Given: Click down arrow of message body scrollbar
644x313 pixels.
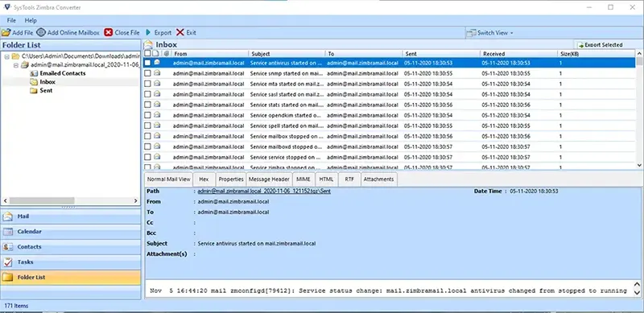Looking at the screenshot, I should pyautogui.click(x=637, y=293).
